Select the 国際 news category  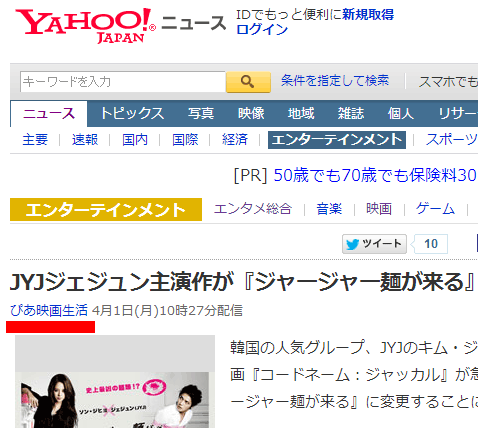[x=185, y=140]
